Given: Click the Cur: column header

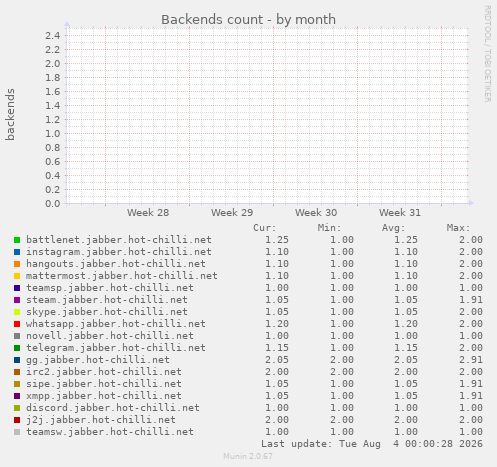Looking at the screenshot, I should pyautogui.click(x=265, y=228).
